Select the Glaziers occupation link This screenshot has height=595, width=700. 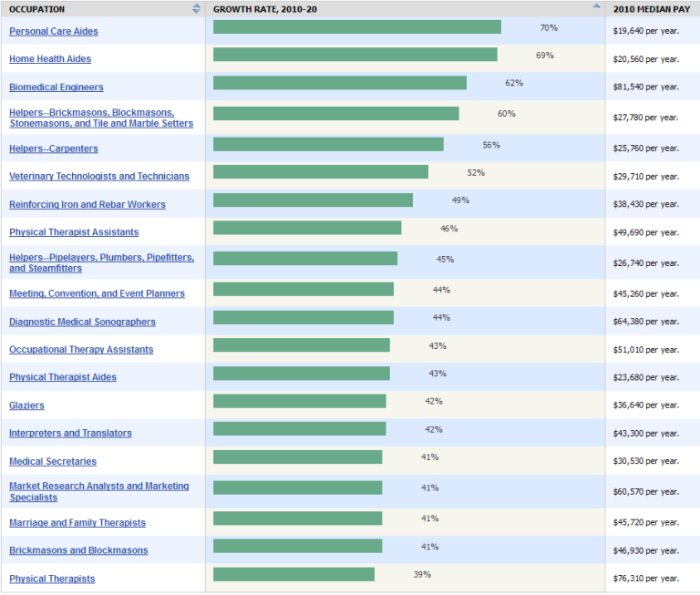point(26,405)
